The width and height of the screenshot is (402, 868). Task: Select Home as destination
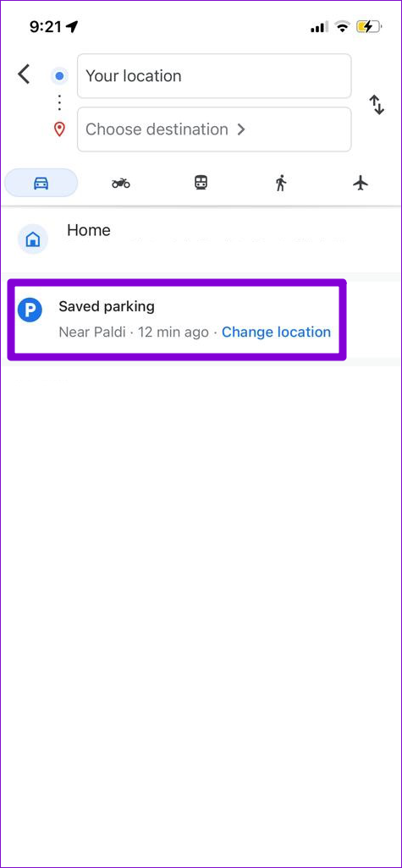201,239
